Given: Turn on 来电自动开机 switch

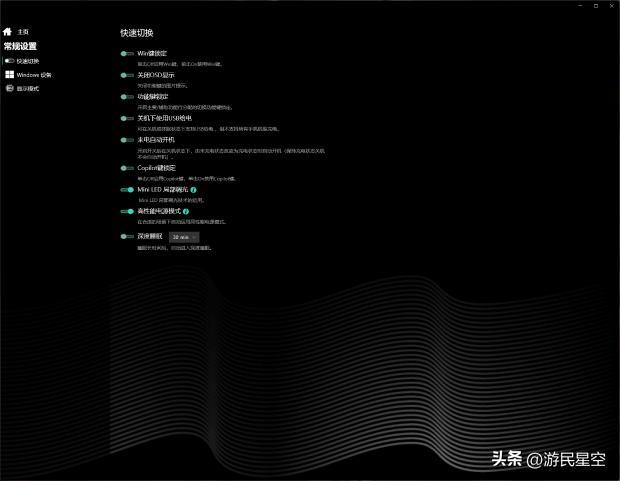Looking at the screenshot, I should (127, 140).
